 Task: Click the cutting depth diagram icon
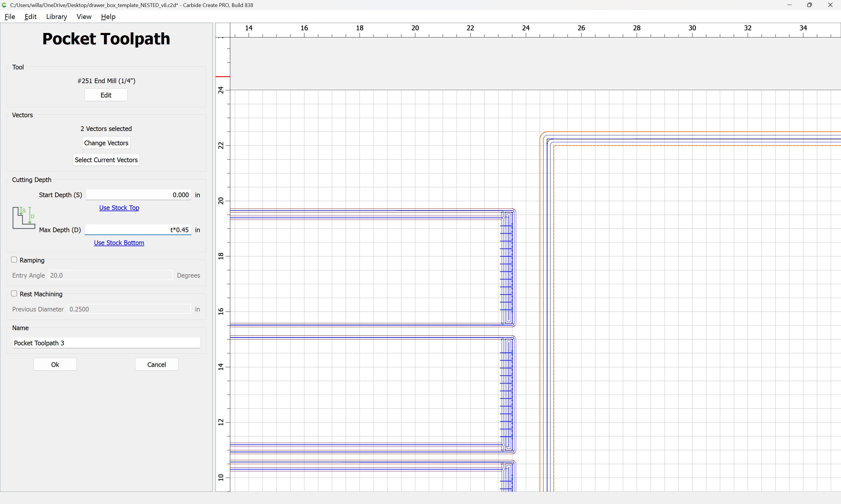click(x=24, y=218)
